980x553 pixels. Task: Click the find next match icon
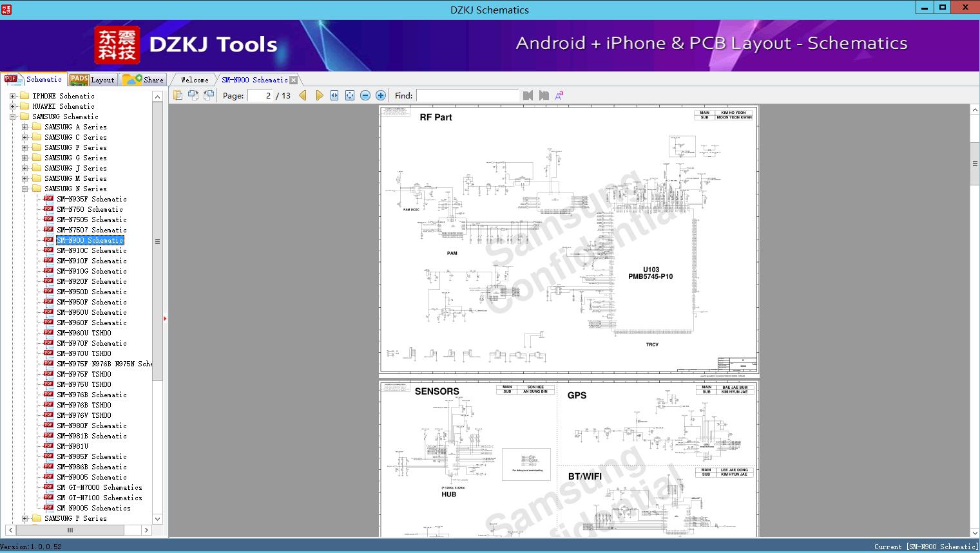click(x=544, y=95)
